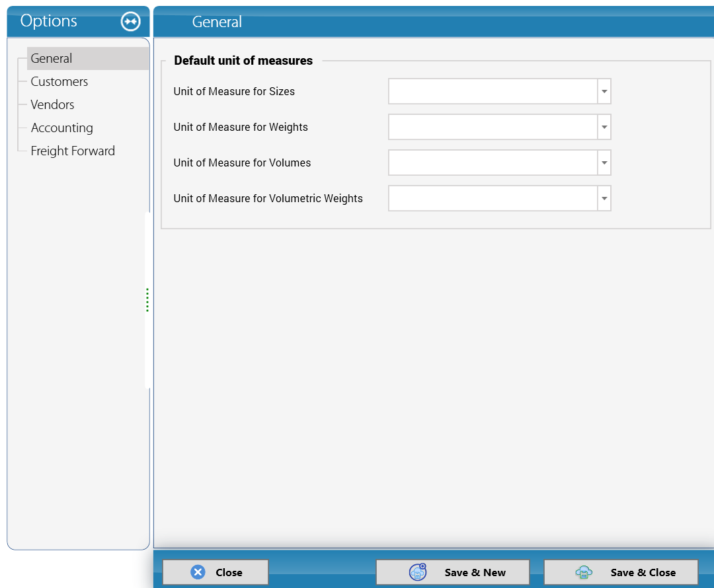
Task: Focus the Unit of Measure for Volumes field
Action: click(x=493, y=163)
